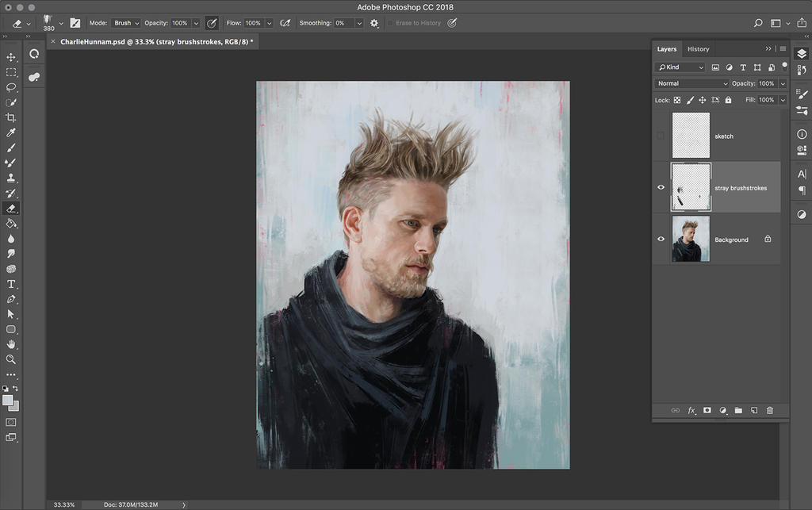This screenshot has height=510, width=812.
Task: Hide the stray brushstrokes layer
Action: tap(661, 188)
